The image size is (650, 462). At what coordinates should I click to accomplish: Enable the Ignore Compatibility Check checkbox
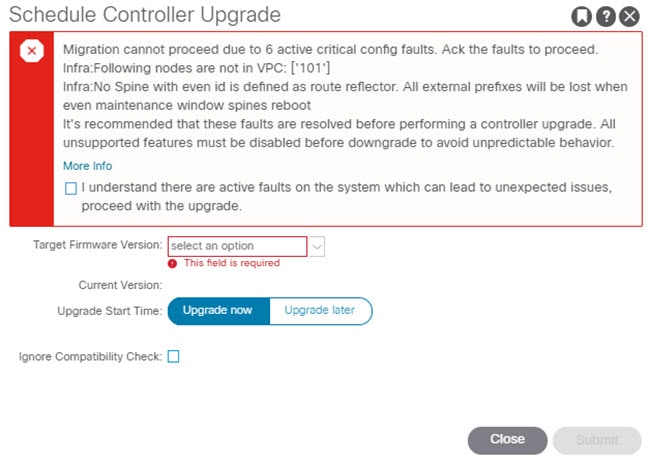pyautogui.click(x=173, y=356)
